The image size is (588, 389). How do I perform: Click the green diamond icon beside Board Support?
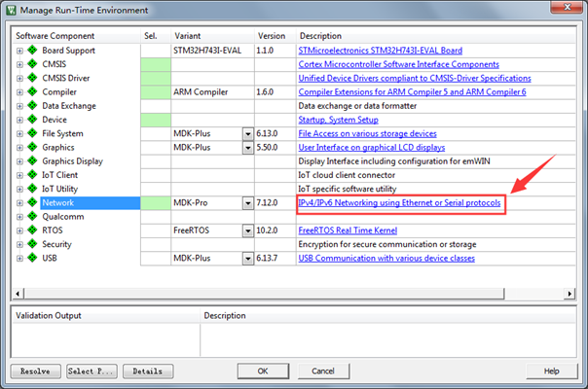pos(33,50)
